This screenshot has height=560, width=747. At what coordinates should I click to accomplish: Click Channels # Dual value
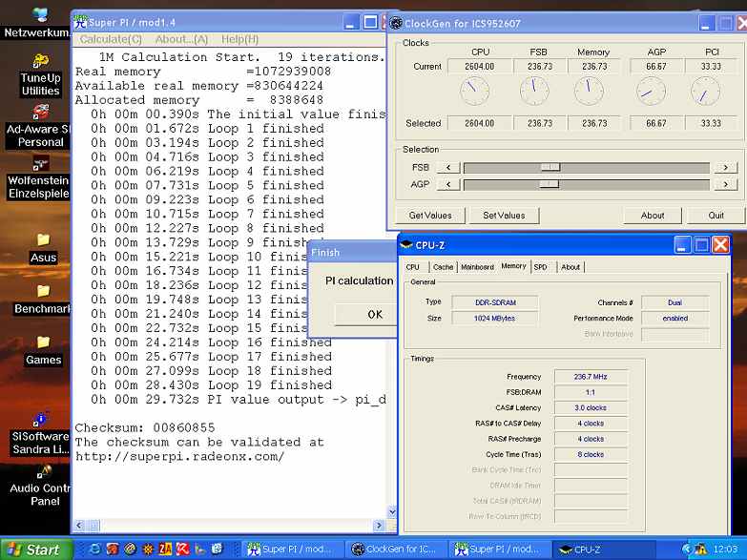tap(675, 302)
